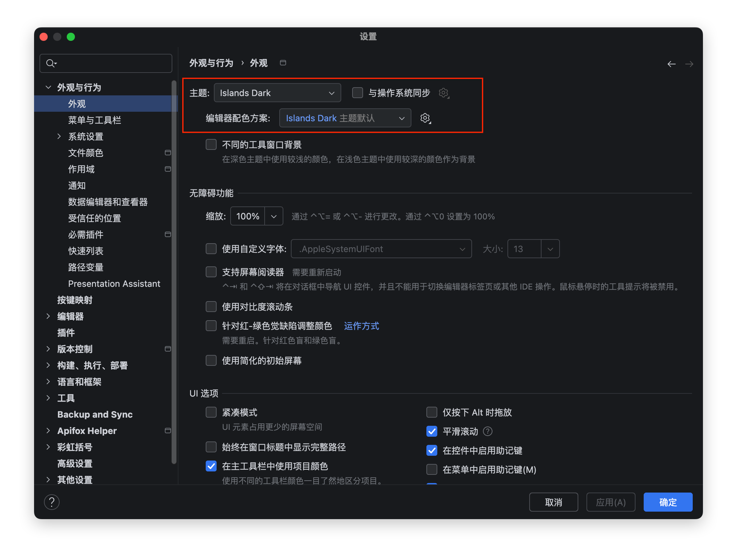Expand the 编辑器 tree node
This screenshot has height=560, width=737.
tap(48, 316)
